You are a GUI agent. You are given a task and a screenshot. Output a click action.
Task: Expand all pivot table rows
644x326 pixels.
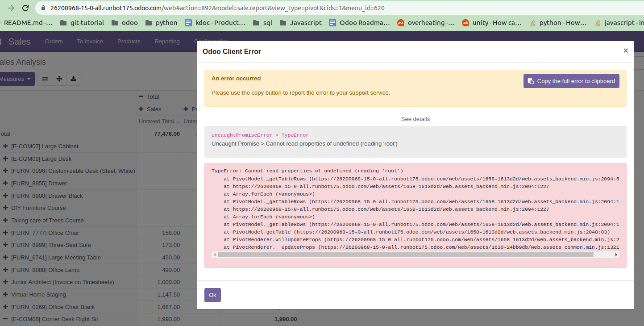coord(58,79)
